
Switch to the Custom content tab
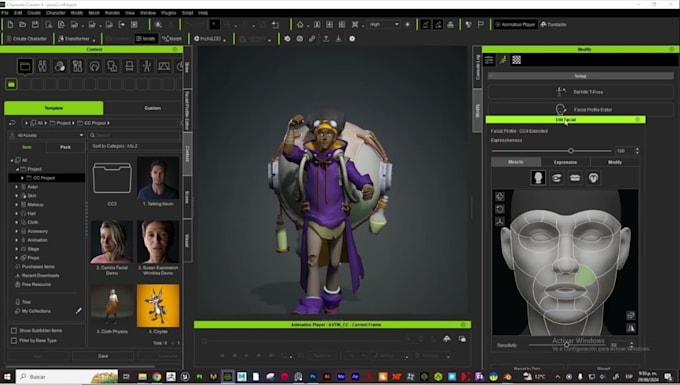(x=152, y=108)
